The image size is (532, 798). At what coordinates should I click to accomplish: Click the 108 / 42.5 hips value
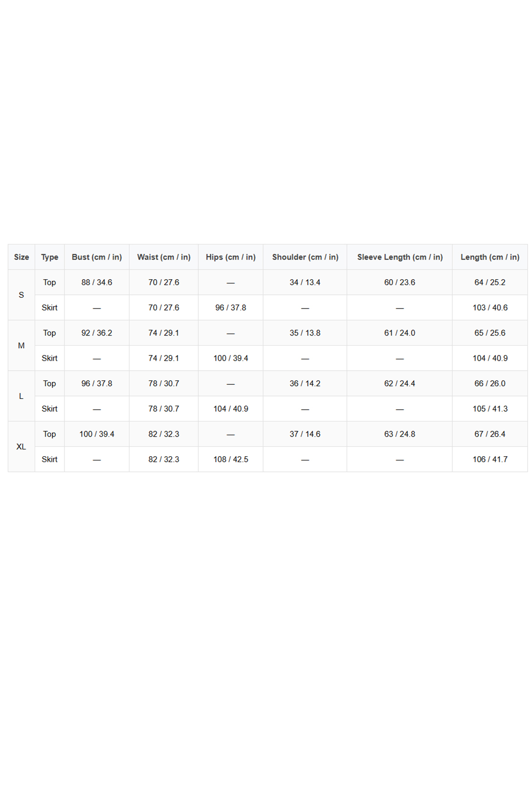(x=231, y=460)
